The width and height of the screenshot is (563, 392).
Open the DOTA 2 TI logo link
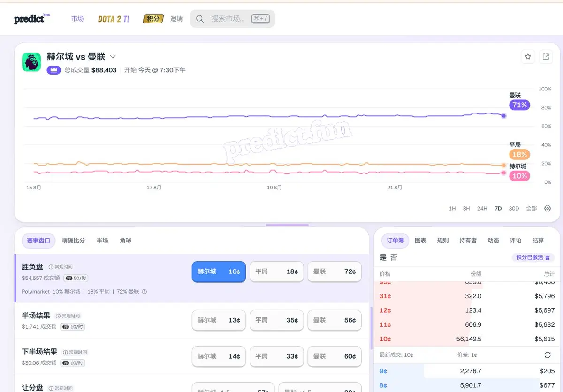pos(114,19)
